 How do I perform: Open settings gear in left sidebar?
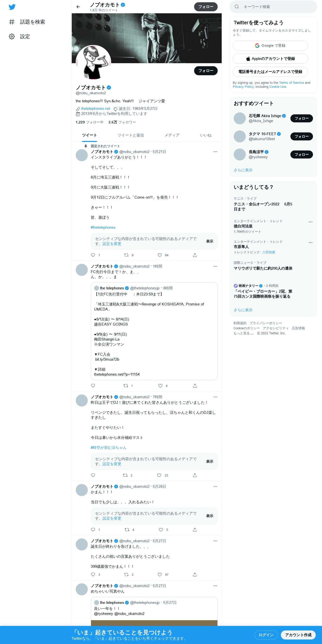[x=12, y=37]
